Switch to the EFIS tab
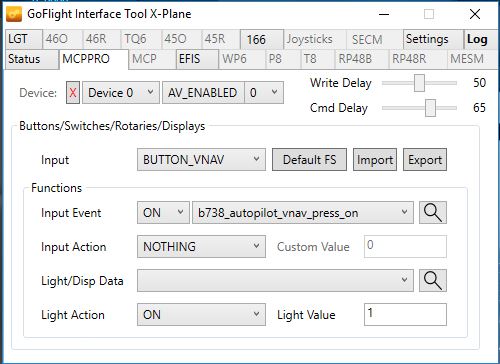The height and width of the screenshot is (364, 500). (197, 59)
